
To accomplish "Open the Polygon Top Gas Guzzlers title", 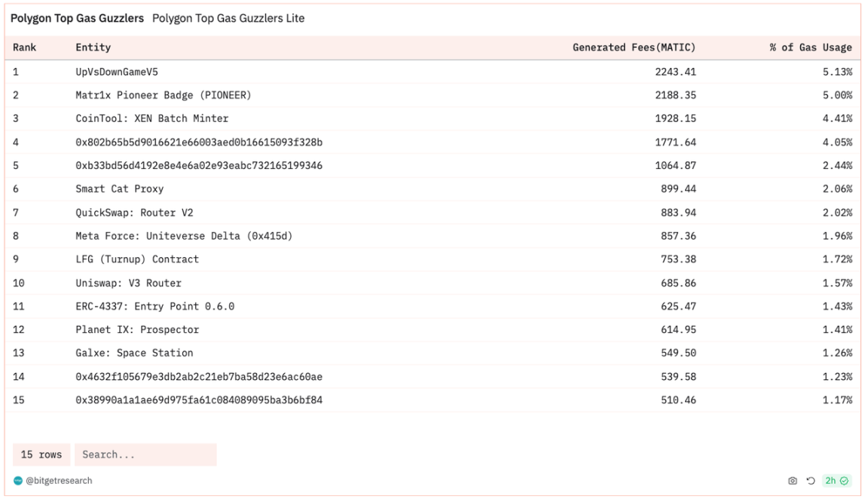I will (x=77, y=18).
